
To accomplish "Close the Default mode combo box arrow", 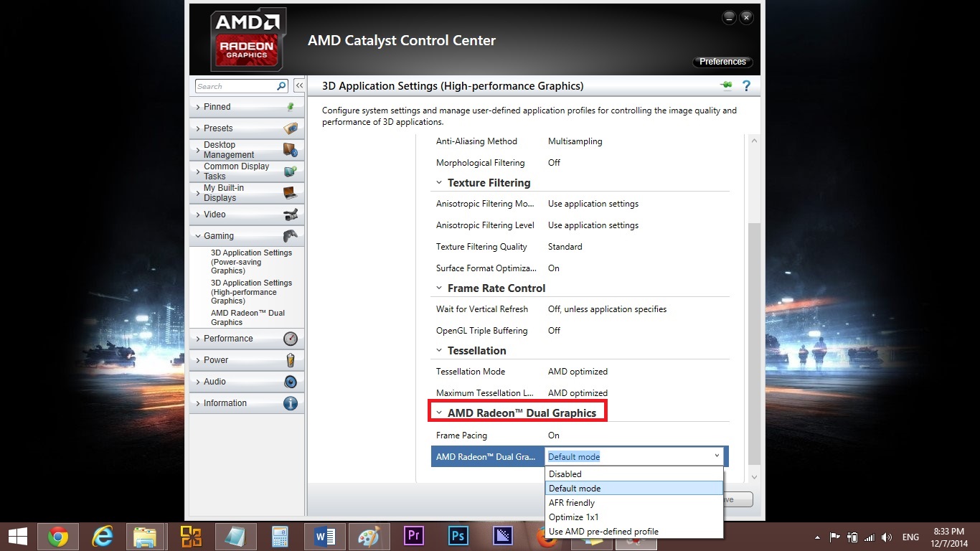I will coord(717,456).
